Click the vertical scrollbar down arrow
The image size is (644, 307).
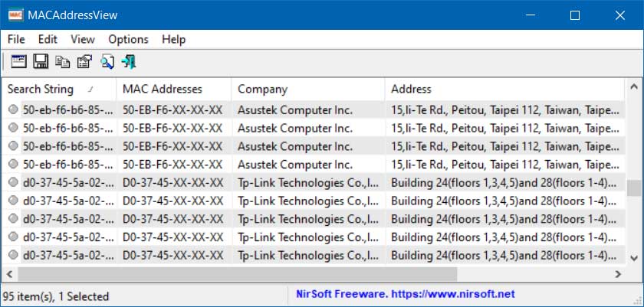634,258
